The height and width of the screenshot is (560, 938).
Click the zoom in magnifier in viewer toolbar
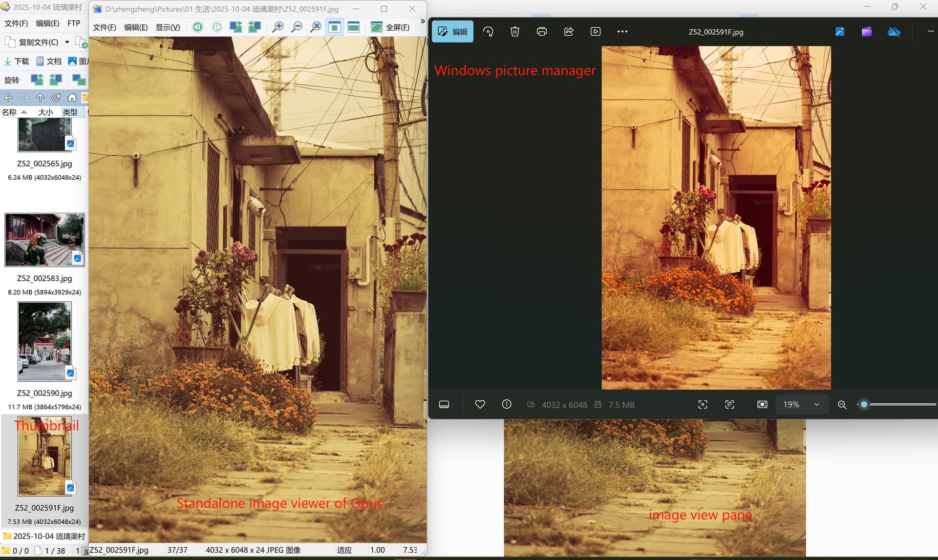coord(277,27)
